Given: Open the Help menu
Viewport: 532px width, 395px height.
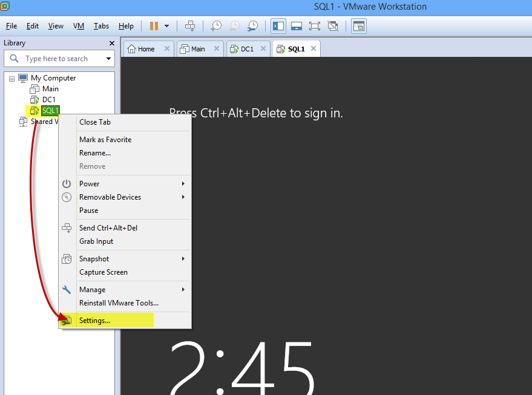Looking at the screenshot, I should click(x=126, y=26).
